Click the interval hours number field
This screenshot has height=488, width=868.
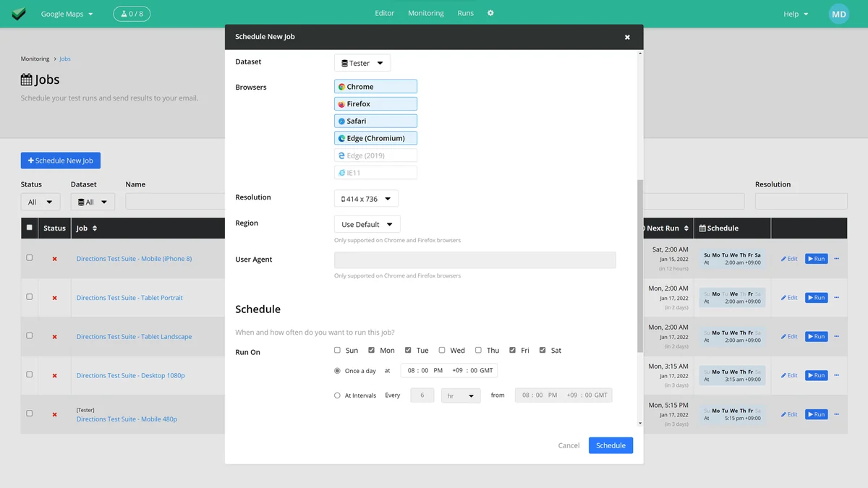click(x=422, y=395)
